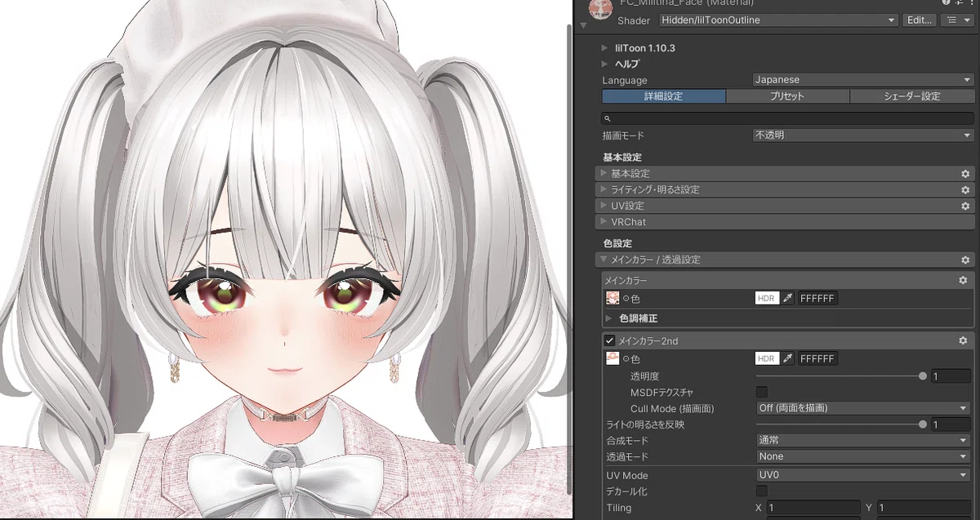Click the Tiling Y value field
Screen dimensions: 980x520
[924, 508]
